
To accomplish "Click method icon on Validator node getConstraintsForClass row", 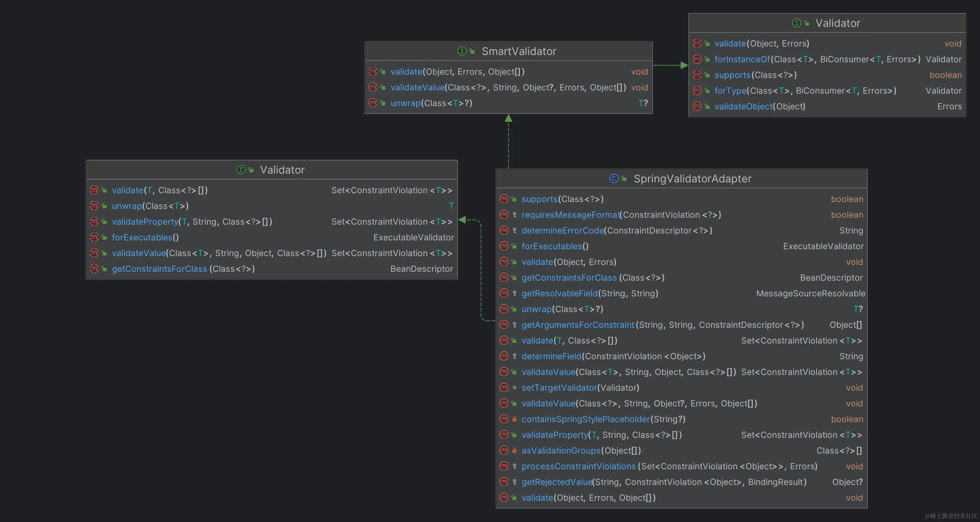I will [x=94, y=269].
